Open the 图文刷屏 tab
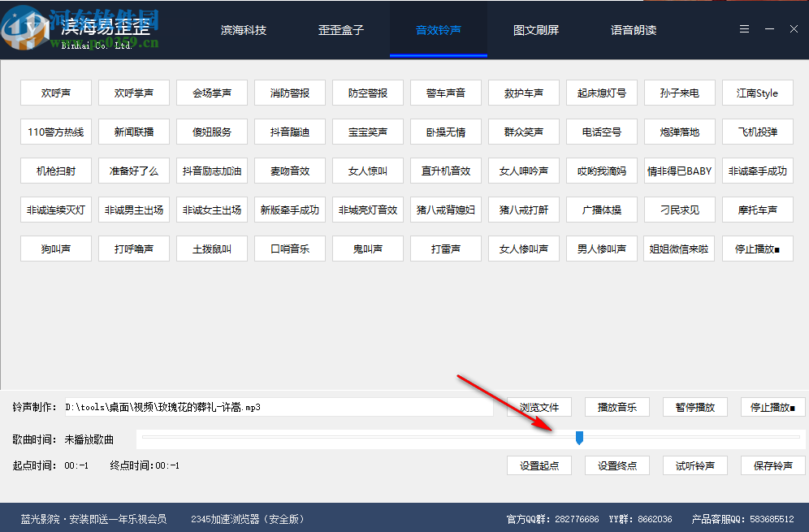The width and height of the screenshot is (809, 532). 535,29
